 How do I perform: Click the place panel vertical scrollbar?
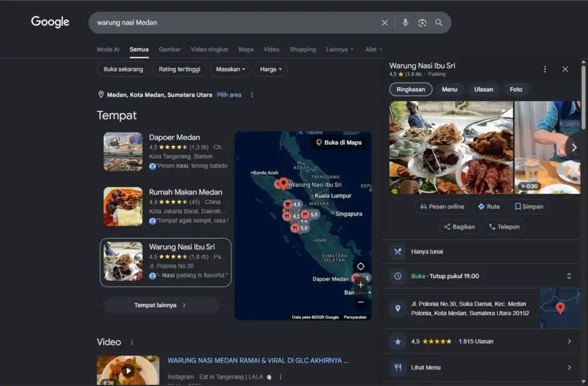583,98
